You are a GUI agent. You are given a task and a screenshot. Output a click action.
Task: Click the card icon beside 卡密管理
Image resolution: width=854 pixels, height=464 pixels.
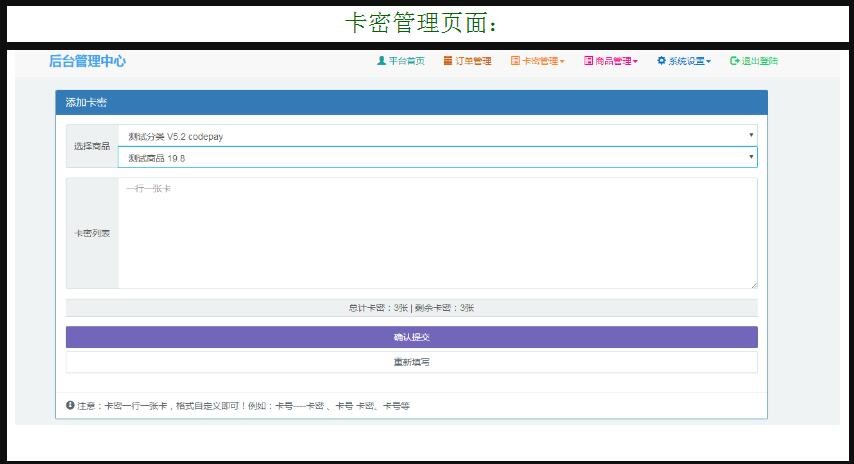pyautogui.click(x=515, y=60)
